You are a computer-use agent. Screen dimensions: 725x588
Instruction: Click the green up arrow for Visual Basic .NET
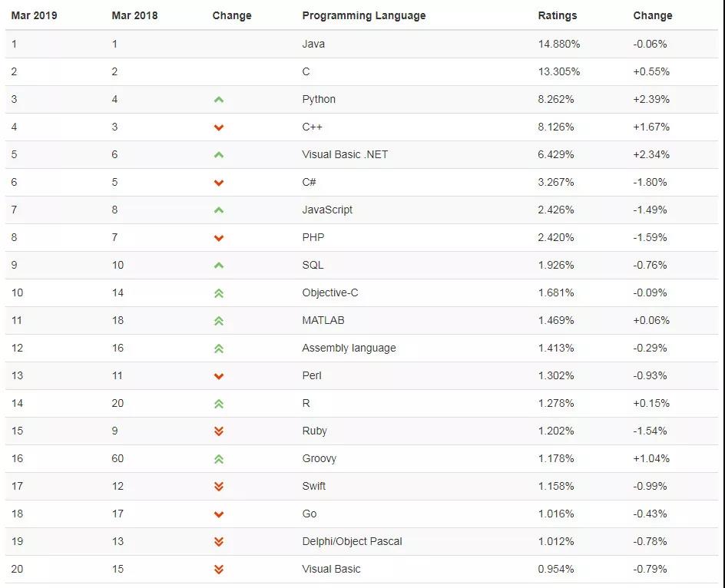click(219, 155)
